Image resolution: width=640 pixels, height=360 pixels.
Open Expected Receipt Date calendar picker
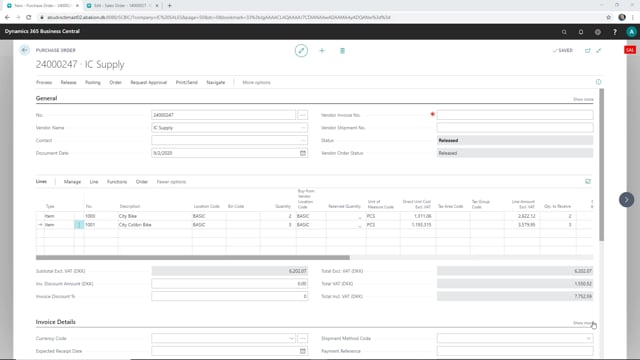(x=303, y=351)
